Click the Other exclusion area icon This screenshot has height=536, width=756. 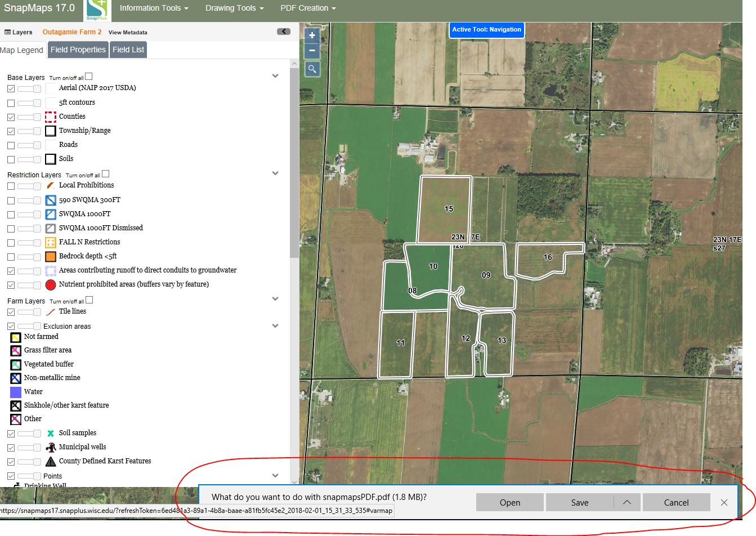click(16, 419)
